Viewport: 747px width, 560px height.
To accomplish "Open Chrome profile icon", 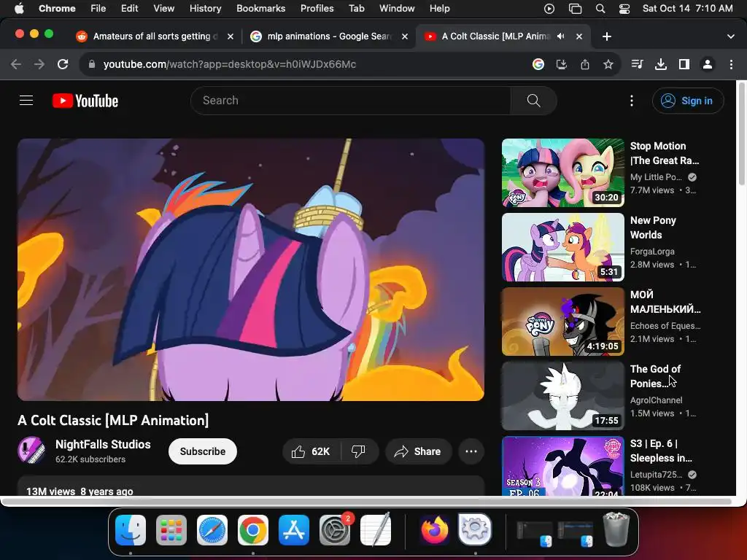I will (x=708, y=64).
